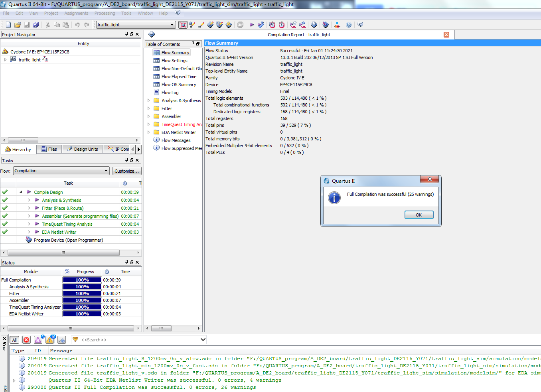Toggle the error messages filter
This screenshot has height=392, width=541.
[26, 340]
